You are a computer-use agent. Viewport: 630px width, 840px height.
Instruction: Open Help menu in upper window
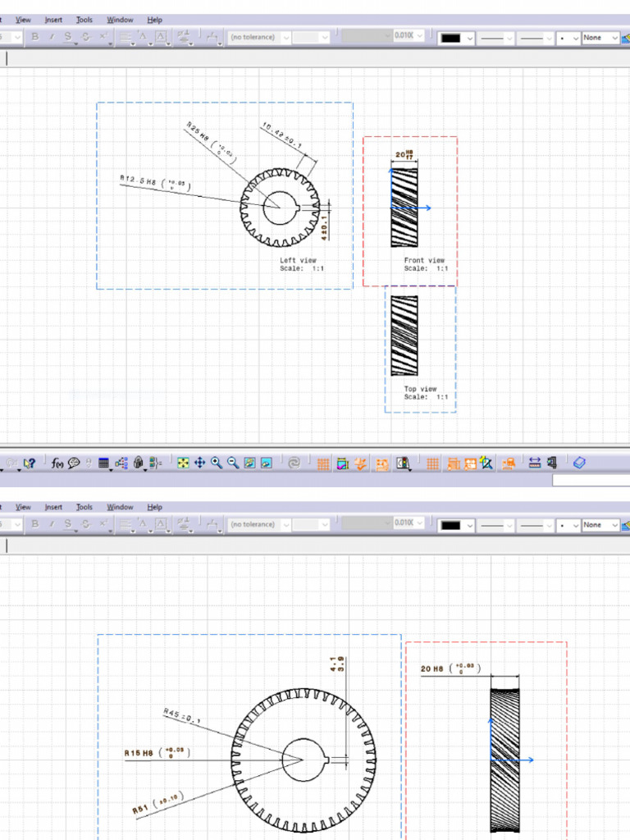click(154, 20)
